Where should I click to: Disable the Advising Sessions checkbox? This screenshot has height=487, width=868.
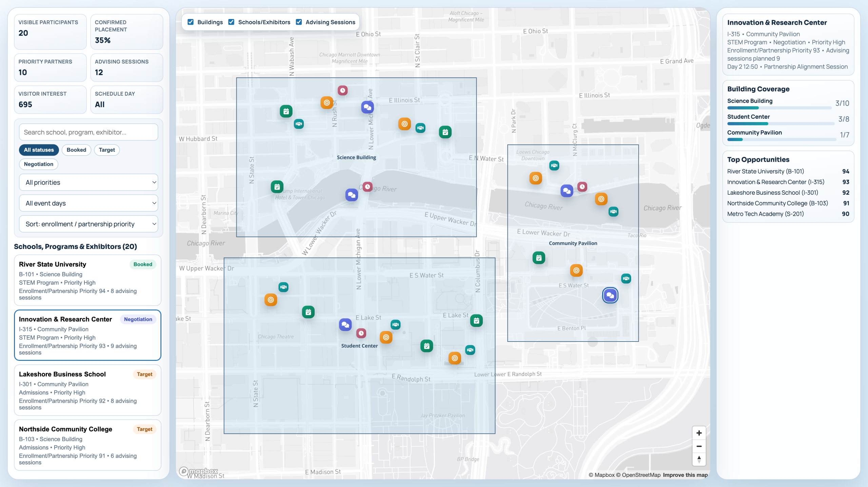coord(299,22)
